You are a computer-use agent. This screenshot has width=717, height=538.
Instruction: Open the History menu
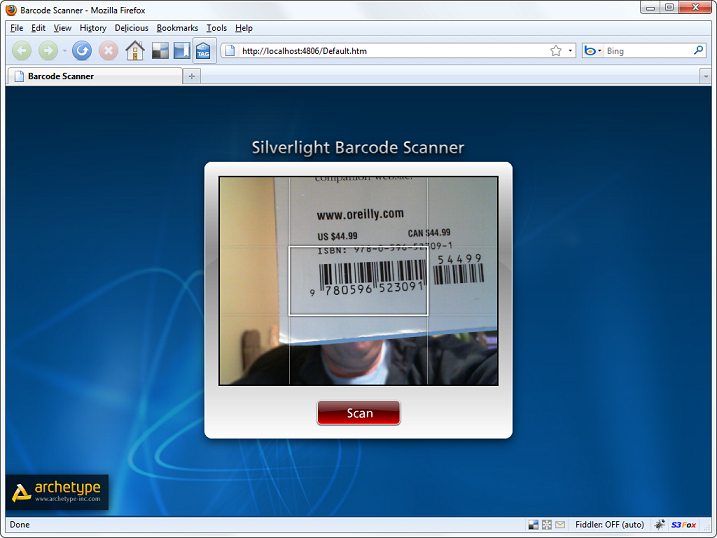93,28
